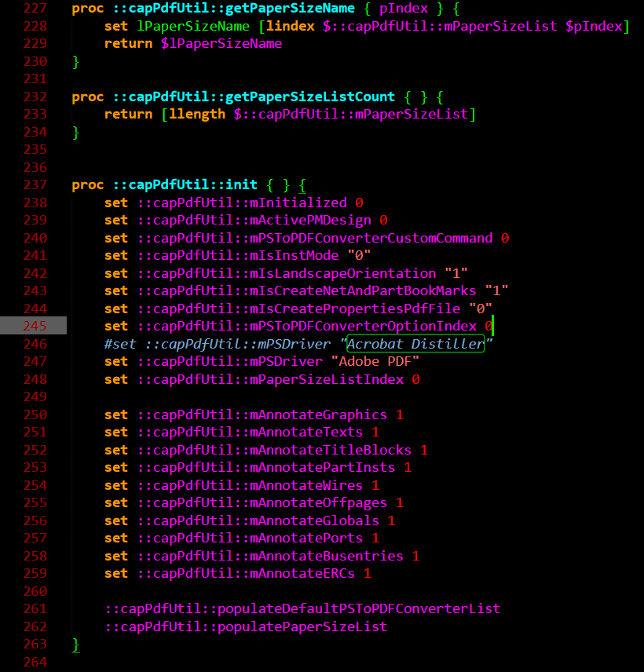Click the pIndex parameter on line 227
Viewport: 644px width, 672px height.
tap(404, 8)
